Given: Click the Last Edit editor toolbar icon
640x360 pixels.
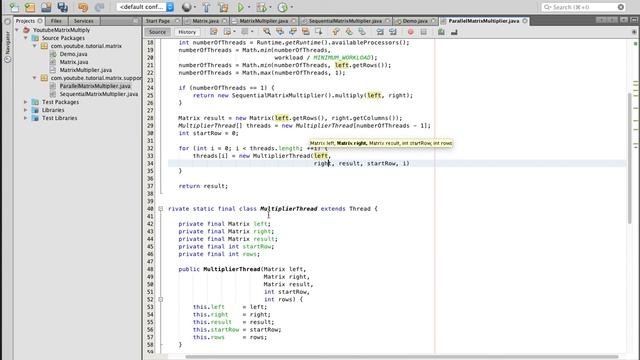Looking at the screenshot, I should pyautogui.click(x=213, y=32).
